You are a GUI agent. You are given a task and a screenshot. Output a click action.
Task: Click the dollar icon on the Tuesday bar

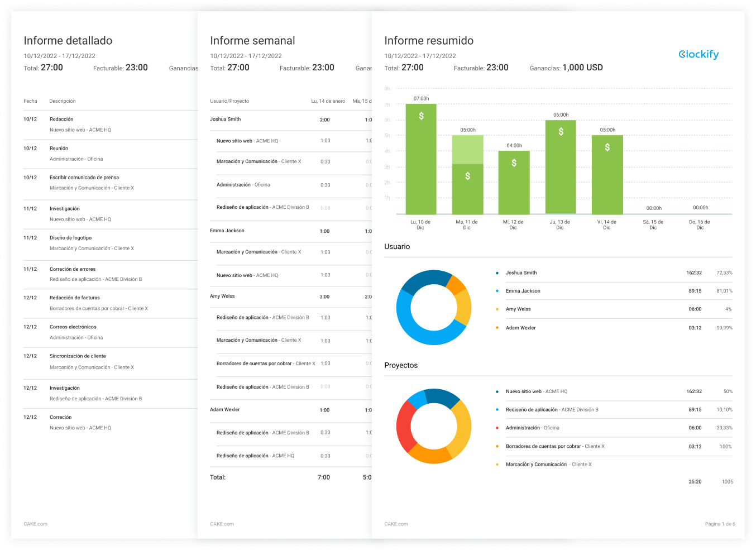tap(467, 176)
